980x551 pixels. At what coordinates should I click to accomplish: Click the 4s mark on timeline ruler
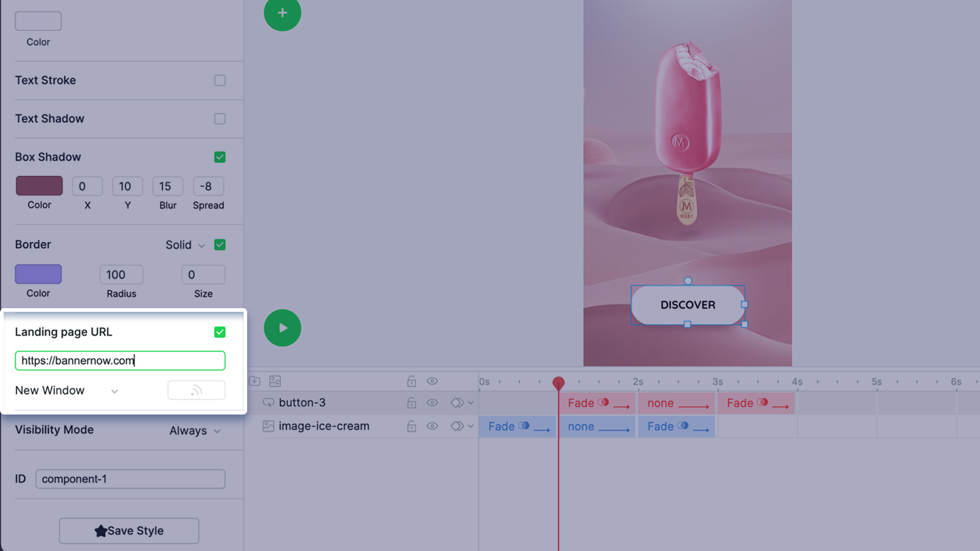pyautogui.click(x=798, y=382)
